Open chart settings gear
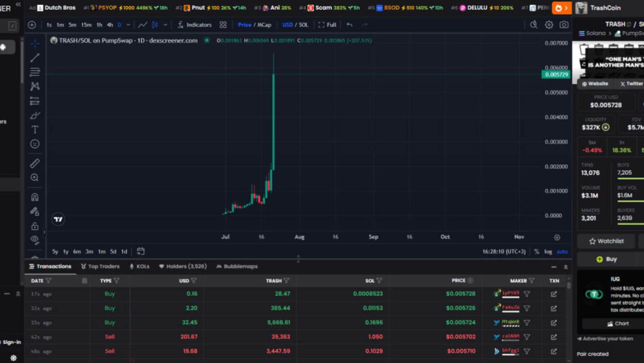 coord(549,25)
